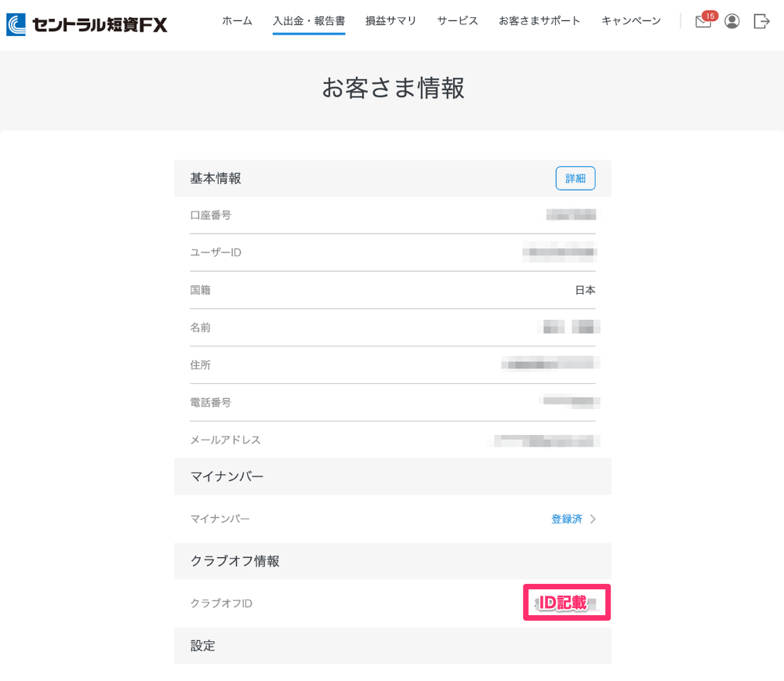
Task: View the キャンペーン page
Action: coord(630,21)
